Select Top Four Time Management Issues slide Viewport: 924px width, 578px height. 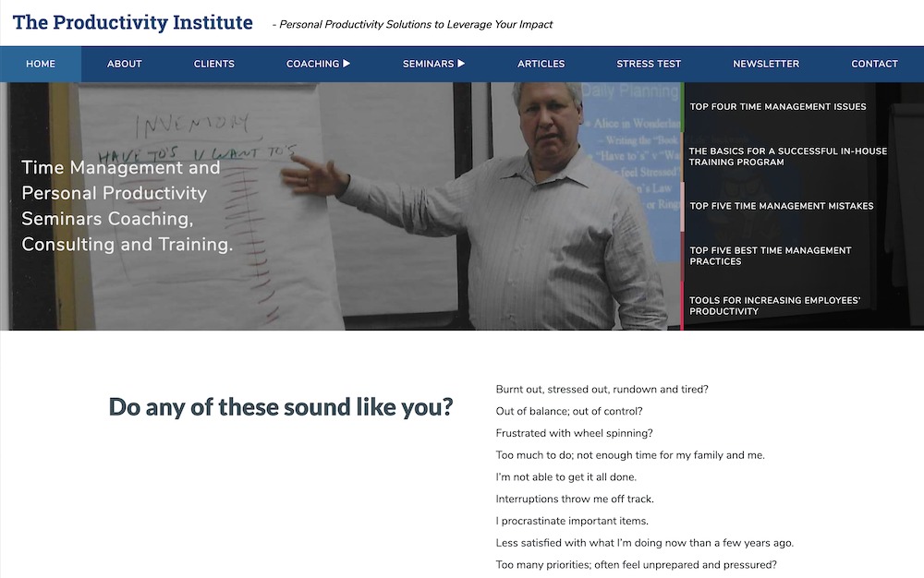[x=778, y=107]
